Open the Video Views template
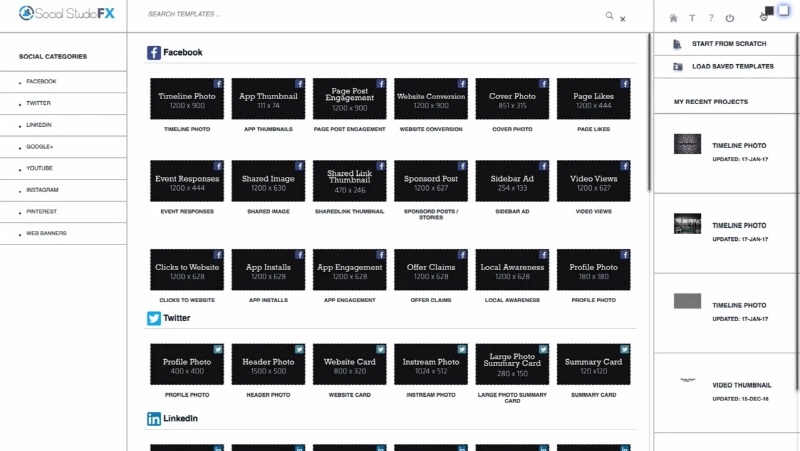This screenshot has width=800, height=451. pyautogui.click(x=593, y=181)
